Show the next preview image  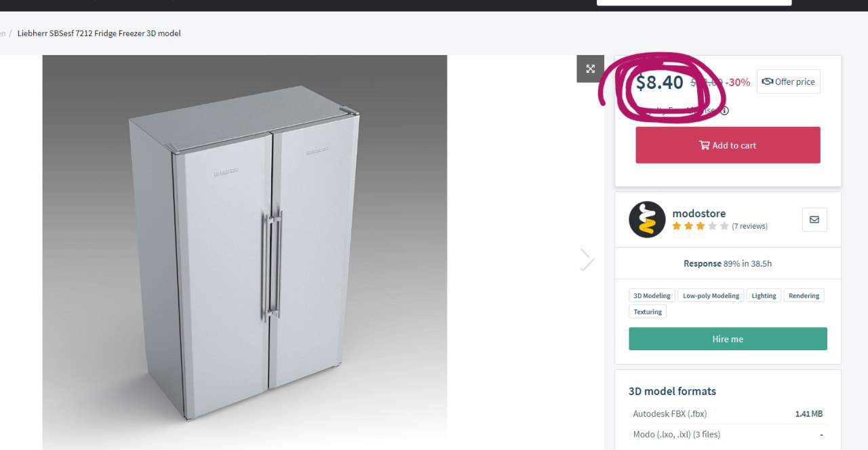587,259
